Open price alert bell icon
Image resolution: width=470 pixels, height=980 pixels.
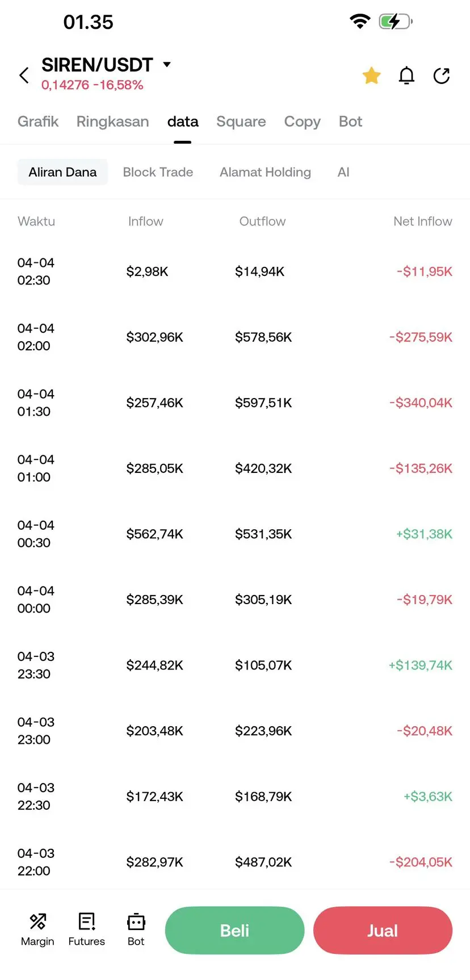click(x=406, y=76)
